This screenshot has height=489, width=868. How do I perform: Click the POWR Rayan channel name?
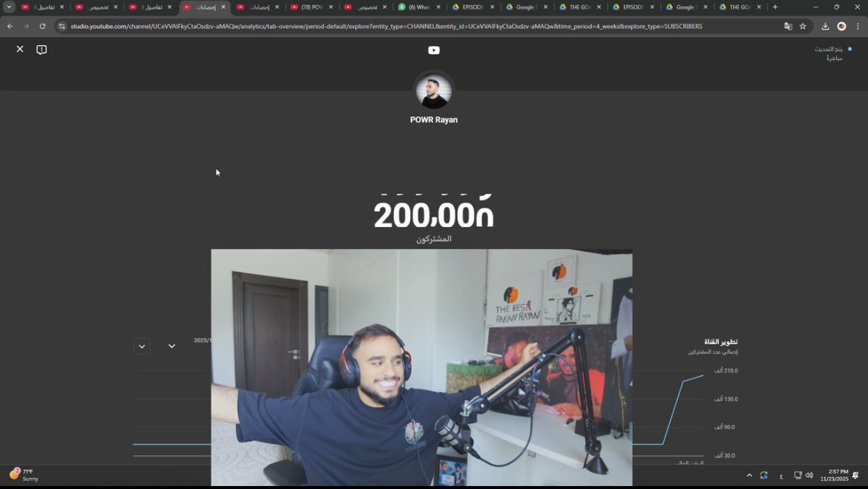pyautogui.click(x=433, y=119)
